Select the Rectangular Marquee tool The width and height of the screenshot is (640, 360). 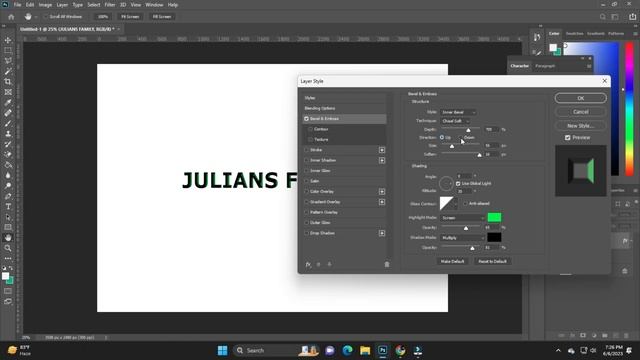point(8,51)
